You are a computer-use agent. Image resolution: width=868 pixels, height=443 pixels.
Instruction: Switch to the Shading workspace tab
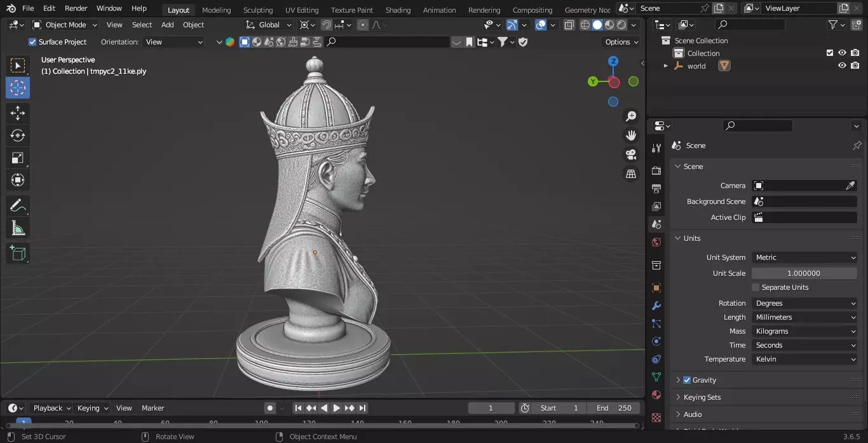coord(398,10)
